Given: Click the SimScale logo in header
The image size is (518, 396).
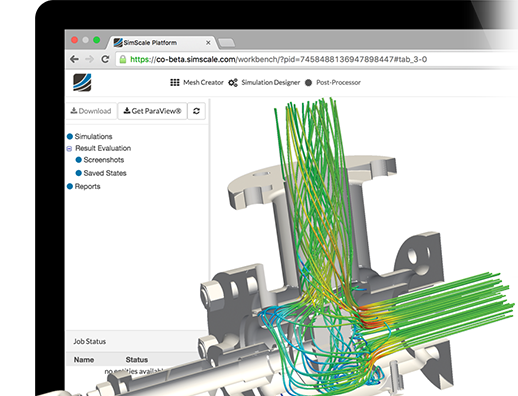Looking at the screenshot, I should click(x=82, y=82).
